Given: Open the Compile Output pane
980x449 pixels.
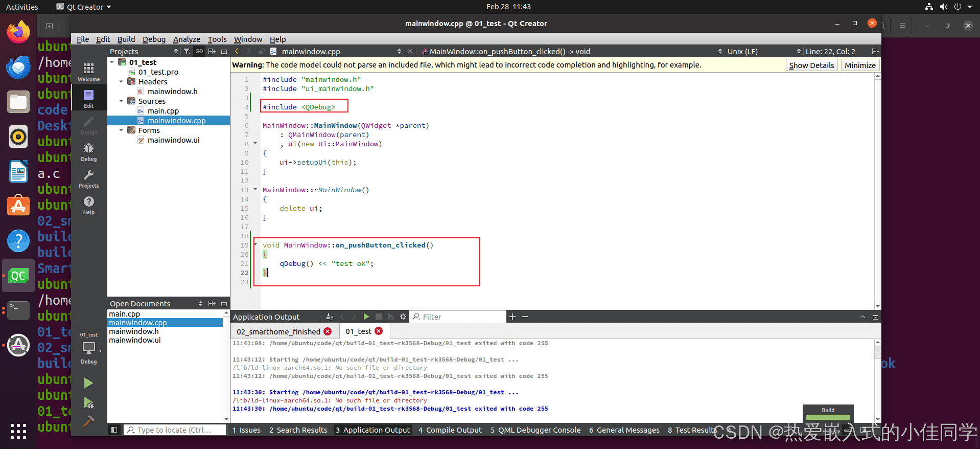Looking at the screenshot, I should (x=450, y=430).
